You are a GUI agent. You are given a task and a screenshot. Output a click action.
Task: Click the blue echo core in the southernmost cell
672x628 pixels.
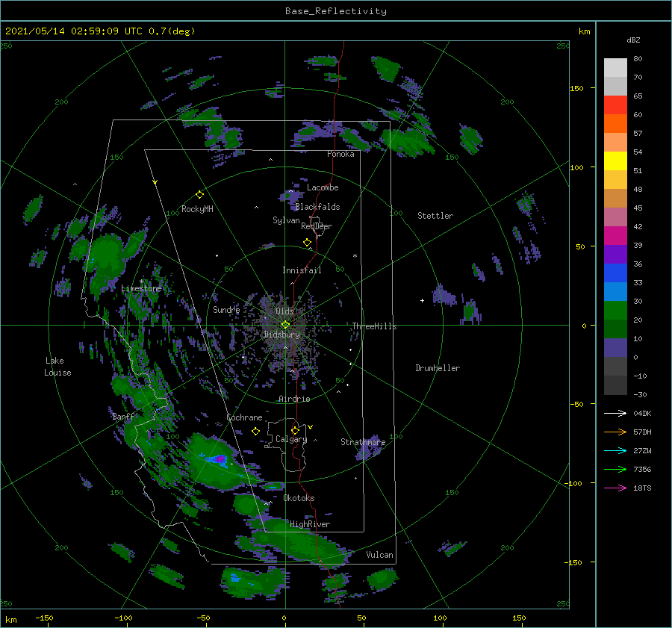pyautogui.click(x=235, y=577)
